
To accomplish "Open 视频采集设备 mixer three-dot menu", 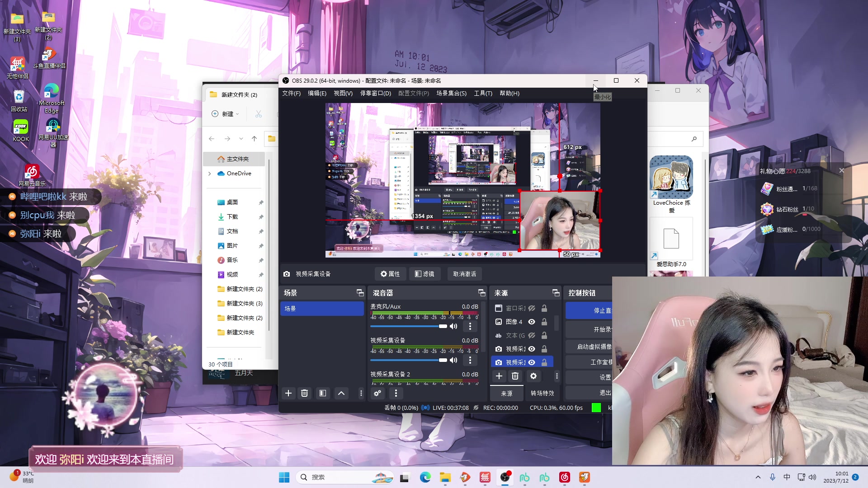I will 470,360.
